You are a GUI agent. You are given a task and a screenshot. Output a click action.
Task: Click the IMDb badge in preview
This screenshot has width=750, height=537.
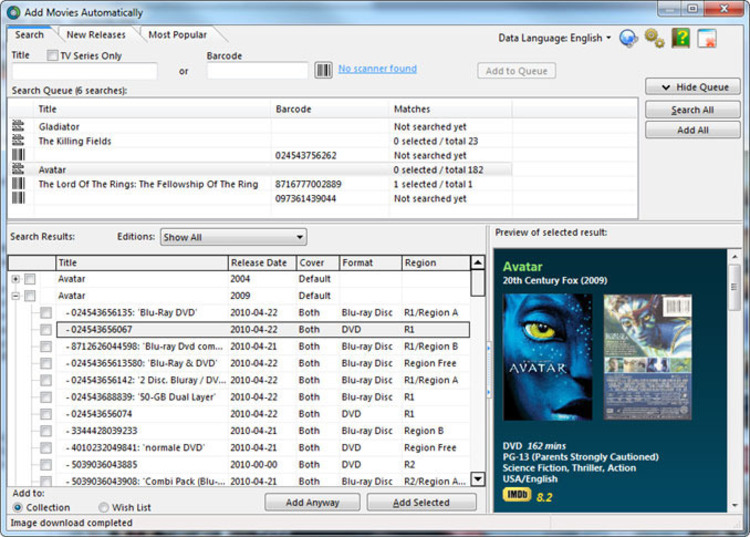(517, 494)
